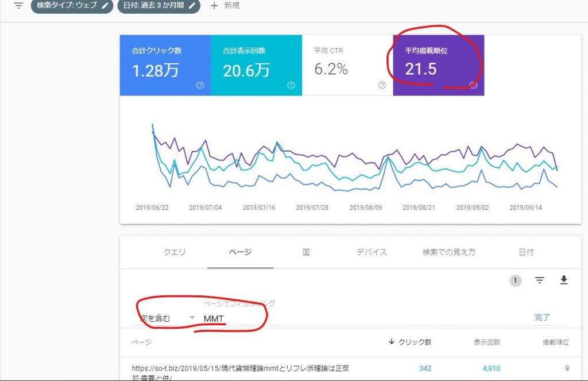Open help icon on 平均掲載順位 card
This screenshot has width=588, height=381.
tap(473, 85)
